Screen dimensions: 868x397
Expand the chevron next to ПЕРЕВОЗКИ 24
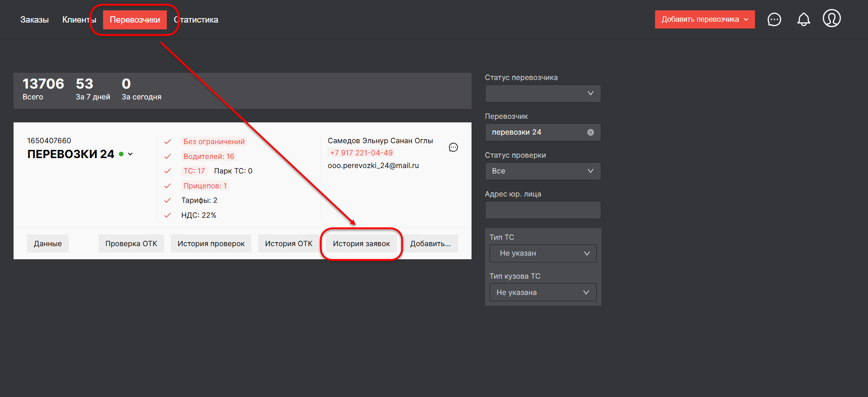click(x=130, y=154)
